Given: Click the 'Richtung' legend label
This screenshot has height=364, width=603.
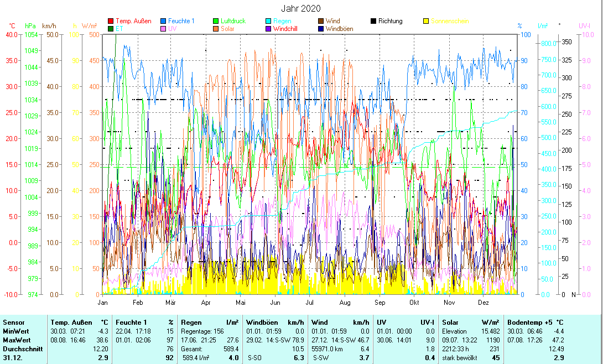Looking at the screenshot, I should click(391, 21).
